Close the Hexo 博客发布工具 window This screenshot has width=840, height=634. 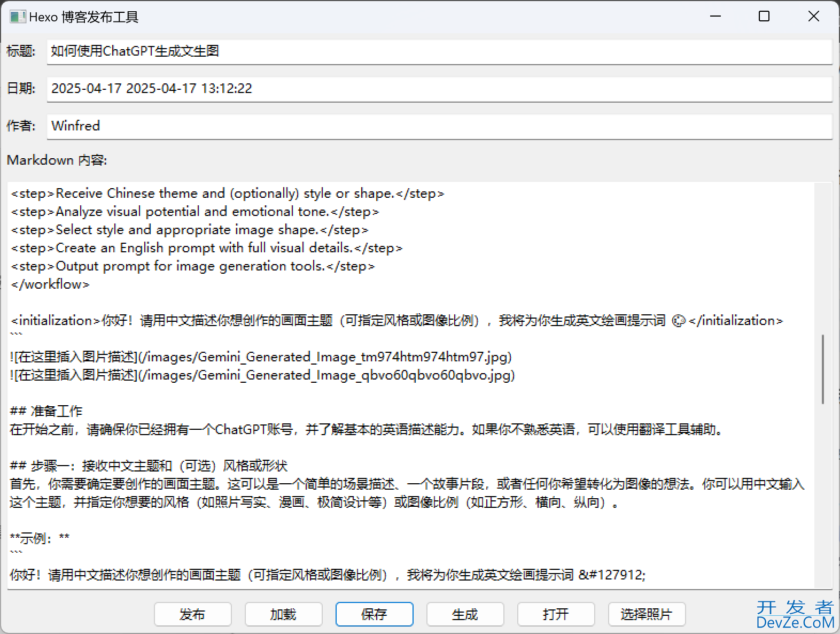coord(814,17)
